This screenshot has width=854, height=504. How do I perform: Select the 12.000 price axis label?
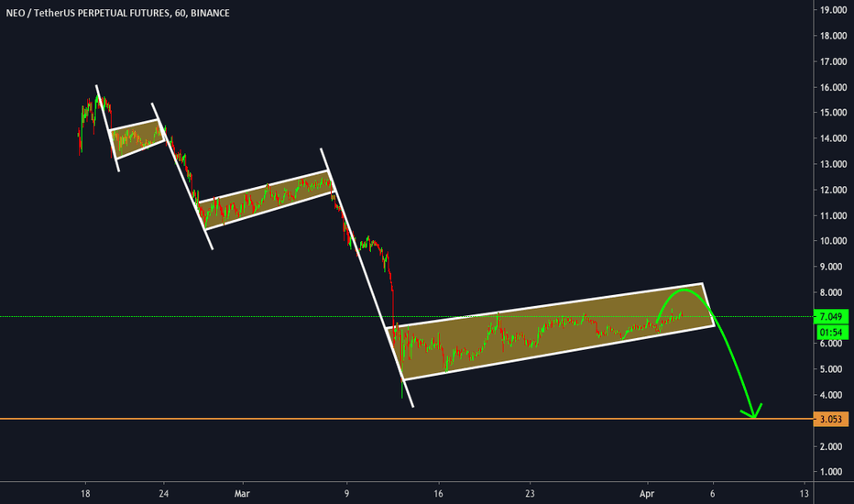click(x=833, y=190)
